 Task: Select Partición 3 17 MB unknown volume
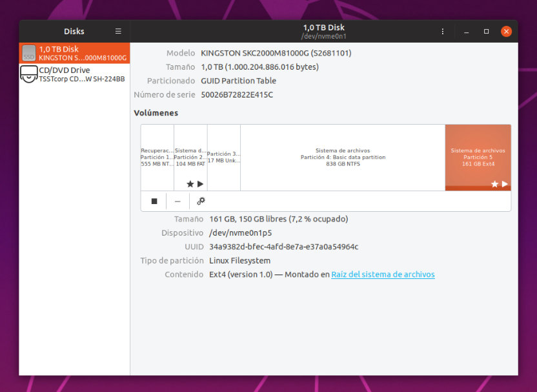pos(224,157)
